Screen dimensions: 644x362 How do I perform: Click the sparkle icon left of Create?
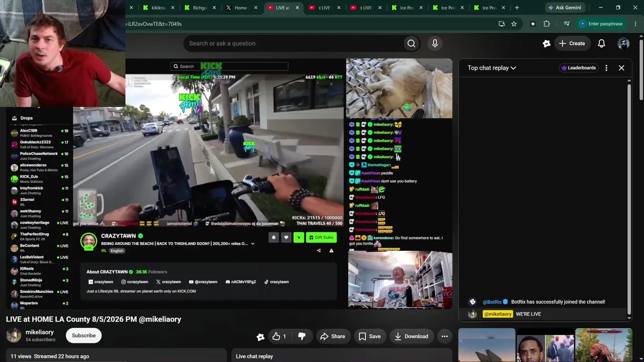546,43
